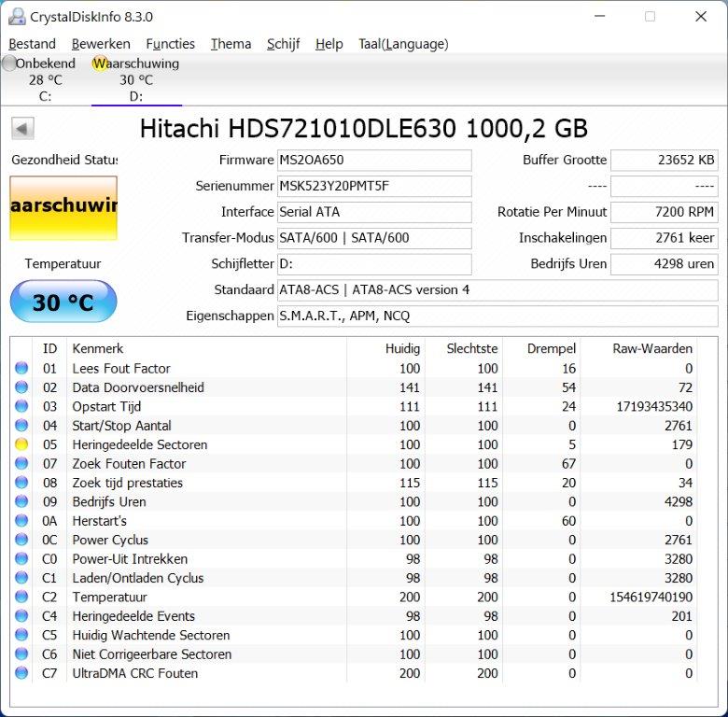Image resolution: width=728 pixels, height=717 pixels.
Task: Open the Thema menu
Action: (x=231, y=44)
